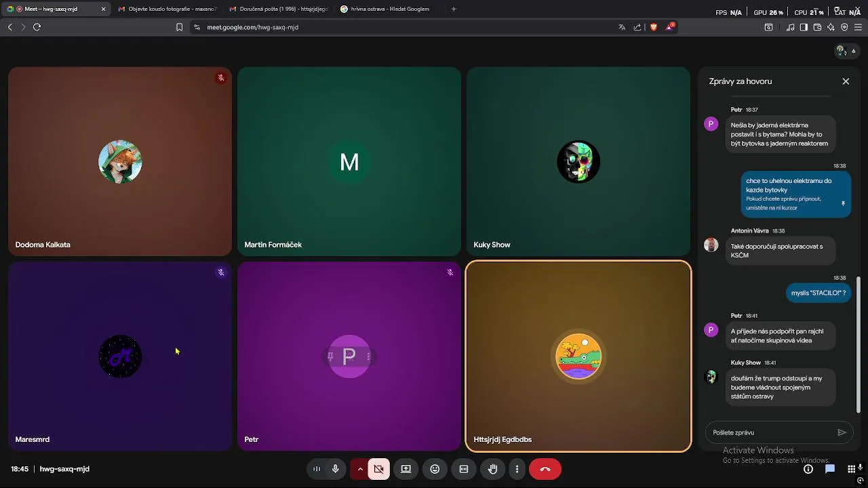Toggle the browser sidebar panel

click(x=804, y=27)
